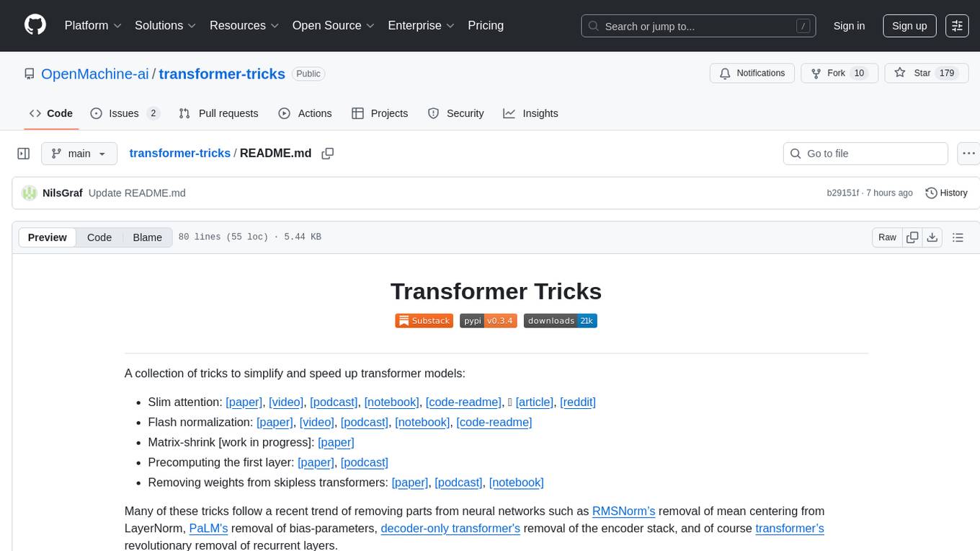
Task: Open the Pricing page
Action: coord(486,25)
